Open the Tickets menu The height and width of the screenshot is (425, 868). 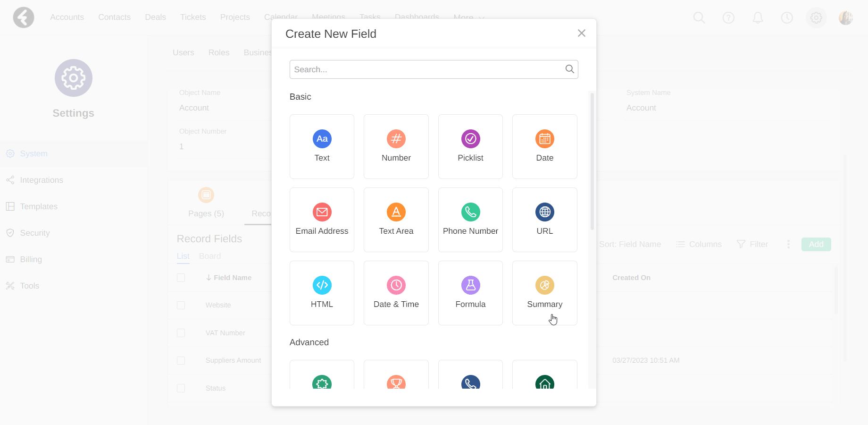[x=193, y=17]
